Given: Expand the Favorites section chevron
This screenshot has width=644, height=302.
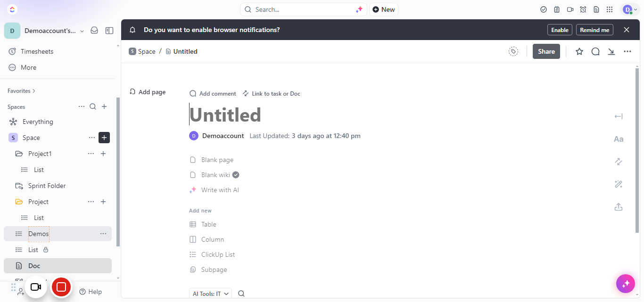Looking at the screenshot, I should (x=34, y=91).
